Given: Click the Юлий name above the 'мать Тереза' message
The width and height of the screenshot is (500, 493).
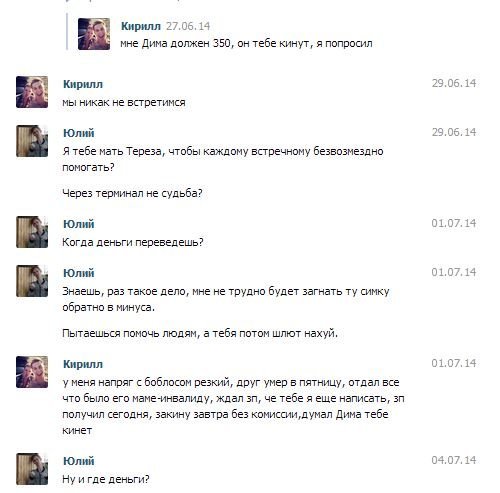Looking at the screenshot, I should (x=79, y=133).
